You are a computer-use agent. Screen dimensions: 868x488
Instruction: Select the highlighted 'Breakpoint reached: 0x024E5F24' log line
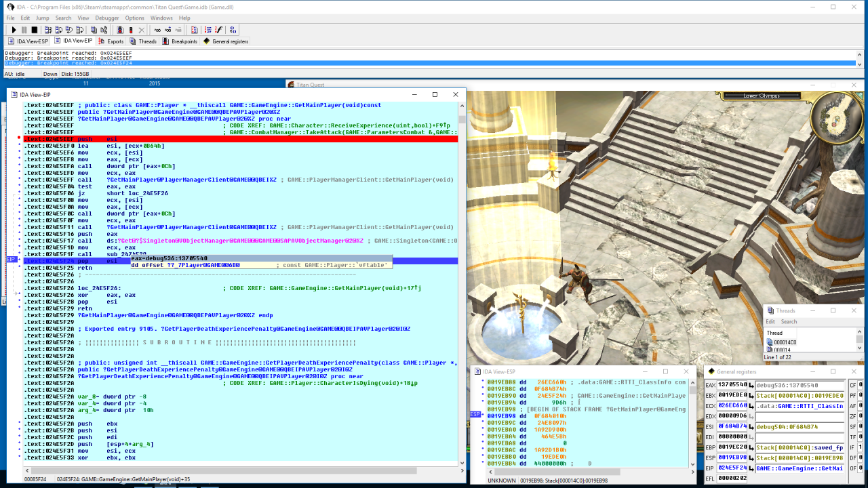coord(429,63)
